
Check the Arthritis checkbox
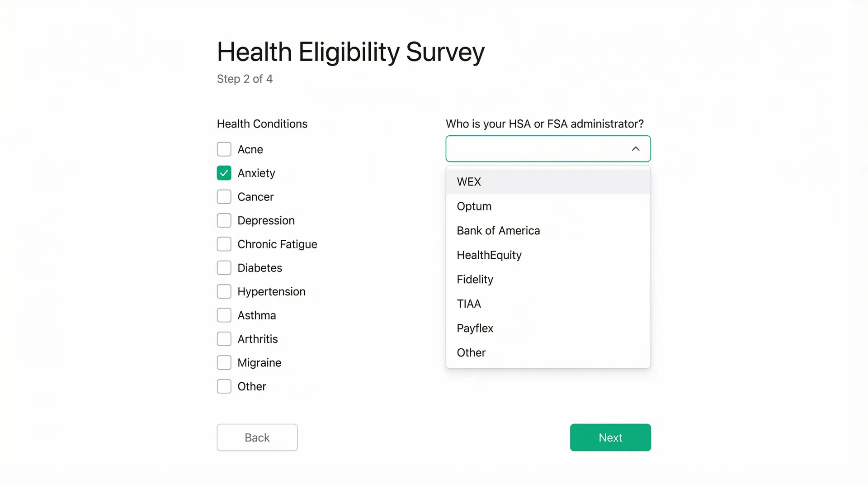pyautogui.click(x=224, y=339)
